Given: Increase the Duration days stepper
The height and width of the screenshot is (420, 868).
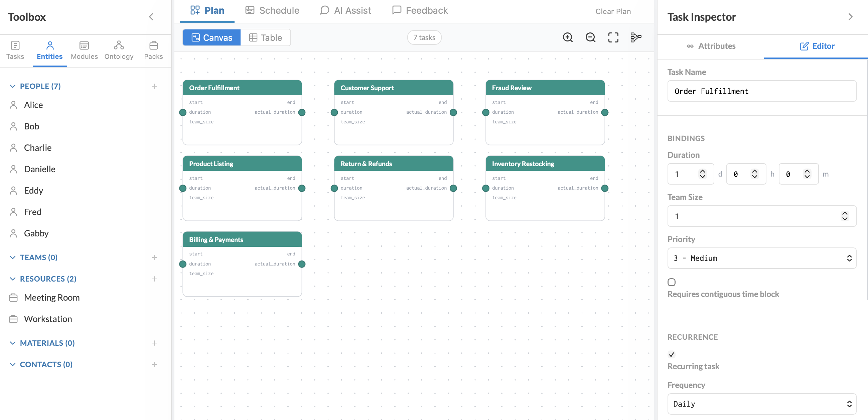Looking at the screenshot, I should (x=703, y=171).
